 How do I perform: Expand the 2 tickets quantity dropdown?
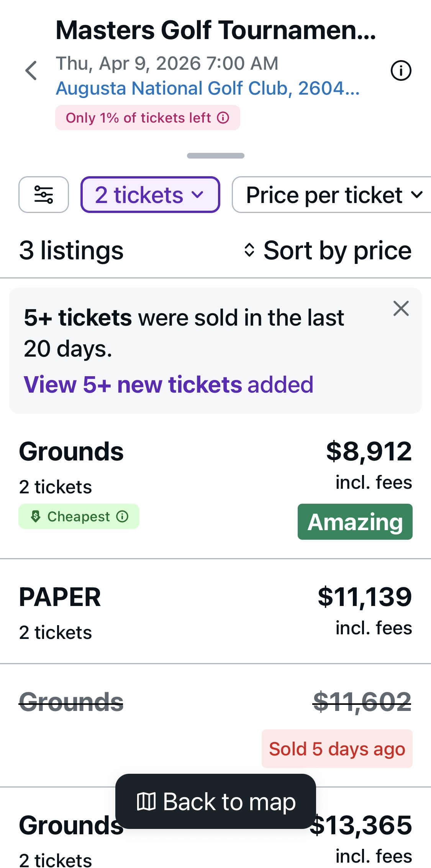[x=150, y=195]
